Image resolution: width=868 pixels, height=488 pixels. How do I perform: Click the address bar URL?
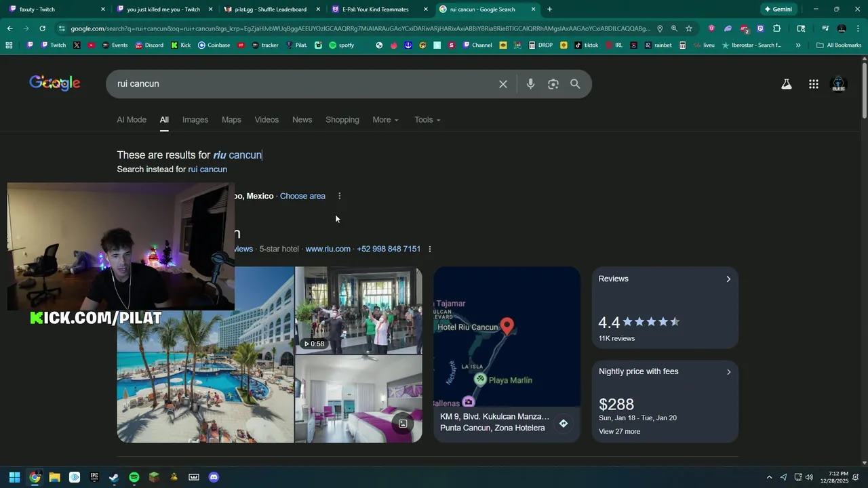pyautogui.click(x=359, y=28)
